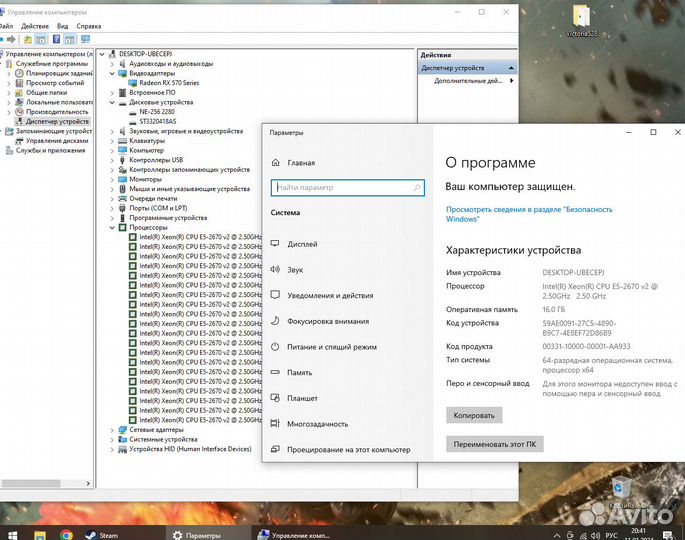Screen dimensions: 685x540
Task: Click the blue Help icon in the toolbar
Action: pos(56,39)
